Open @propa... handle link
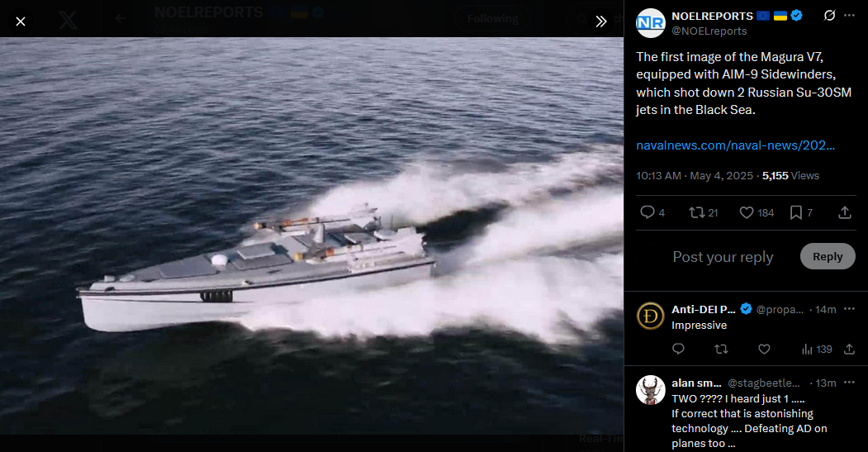This screenshot has width=868, height=452. (780, 310)
